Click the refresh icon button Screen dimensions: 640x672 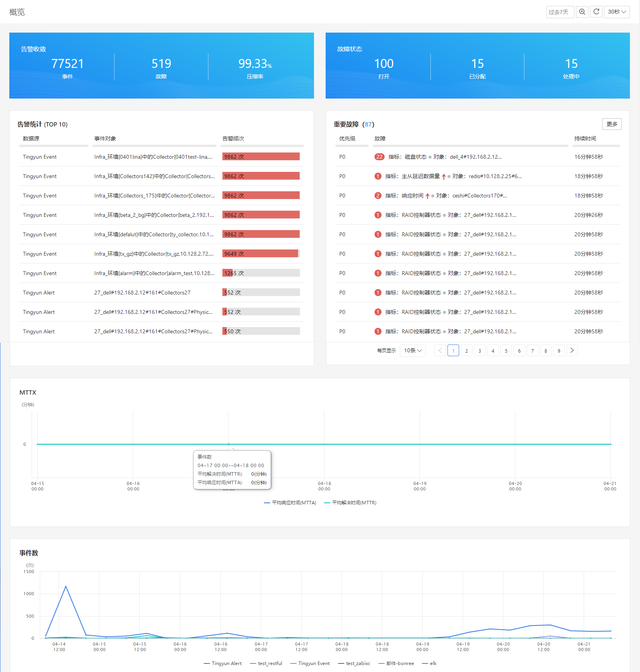596,12
